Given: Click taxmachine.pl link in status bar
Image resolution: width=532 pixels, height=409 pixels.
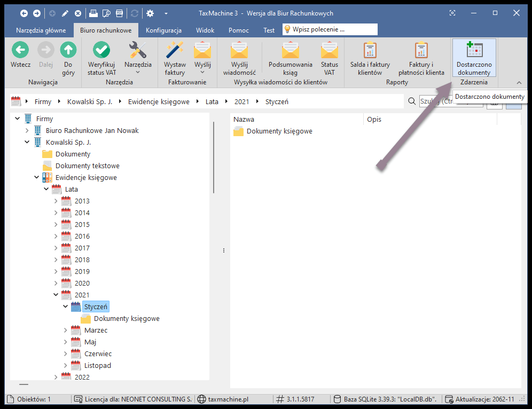Looking at the screenshot, I should [228, 399].
